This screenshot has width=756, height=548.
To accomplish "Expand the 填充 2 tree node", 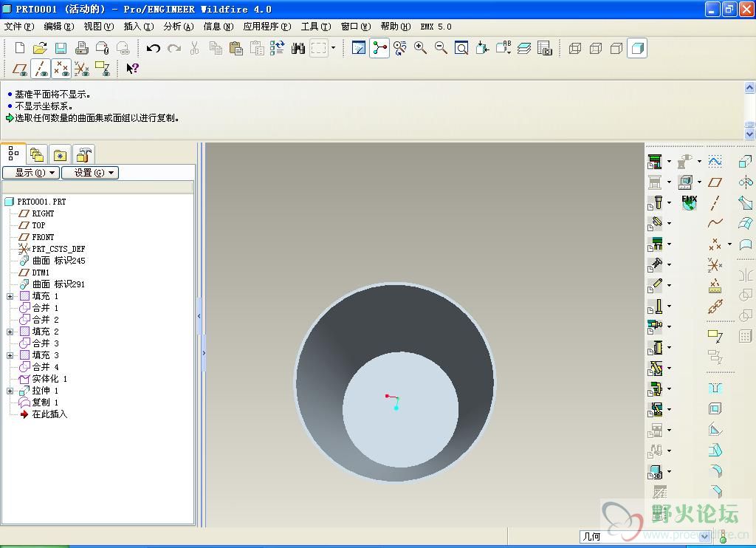I will pos(10,332).
